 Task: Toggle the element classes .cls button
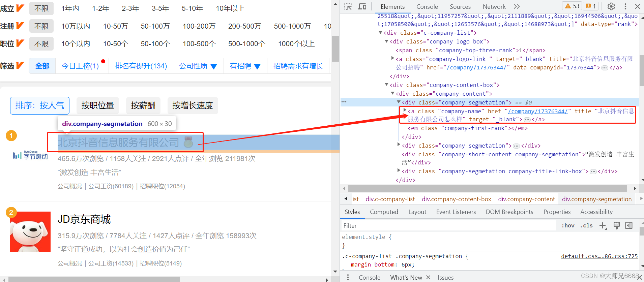tap(586, 226)
